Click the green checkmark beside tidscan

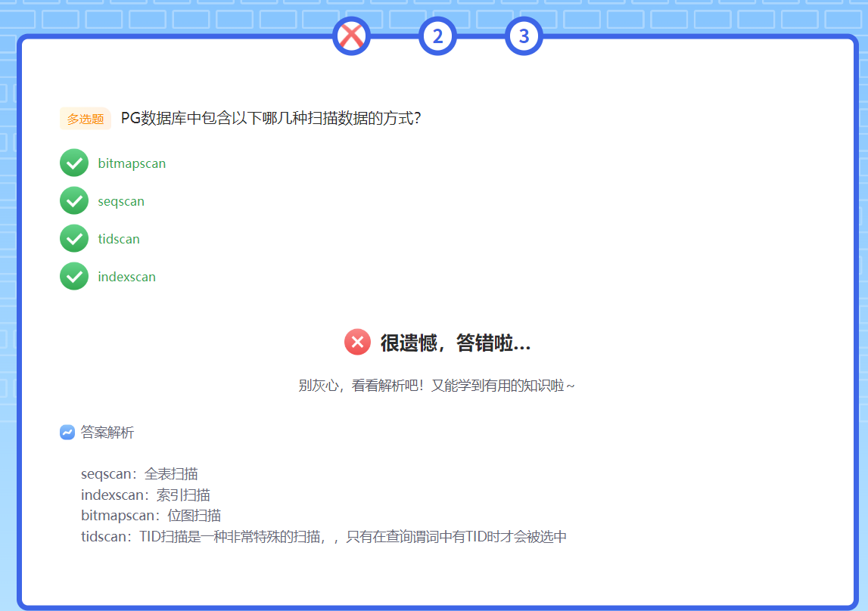(73, 238)
